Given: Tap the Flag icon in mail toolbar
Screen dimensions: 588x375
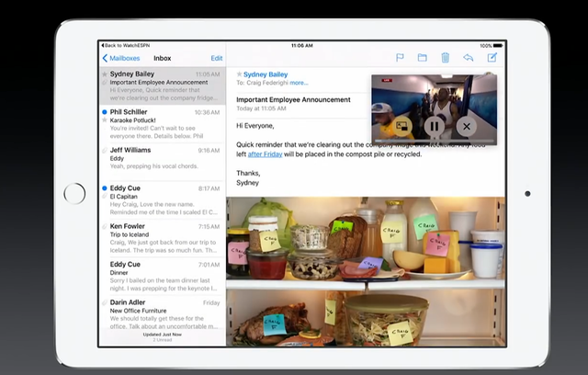Looking at the screenshot, I should pos(400,58).
